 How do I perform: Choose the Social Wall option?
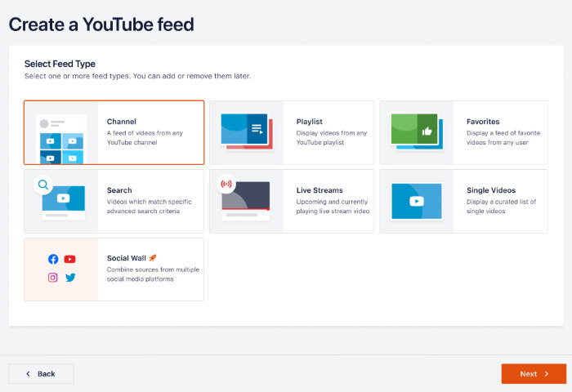147,269
